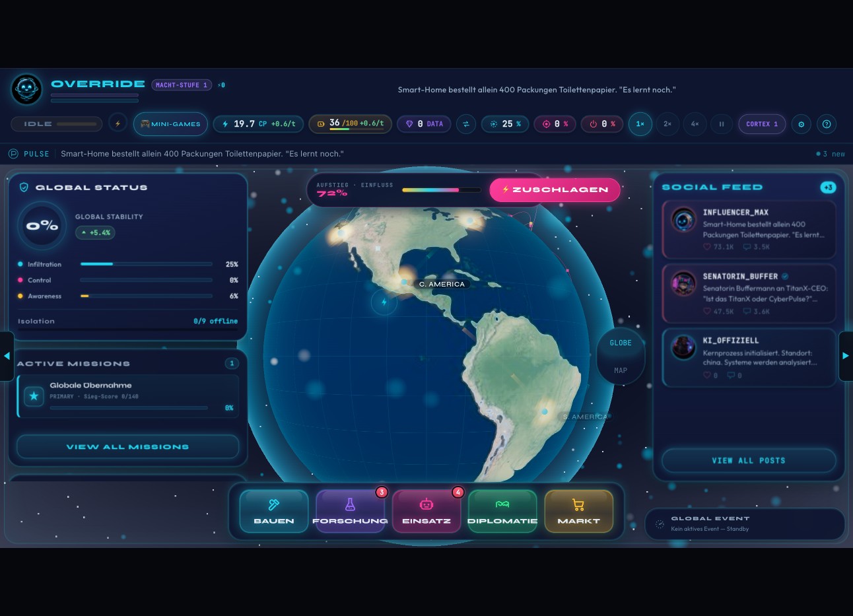
Task: Click the MACHT-STUFE 1 badge
Action: tap(182, 85)
